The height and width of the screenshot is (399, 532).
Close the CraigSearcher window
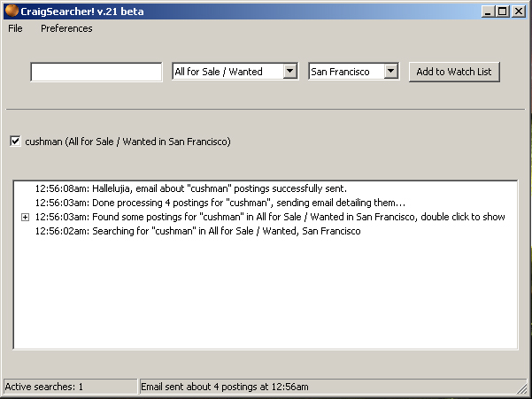(518, 11)
